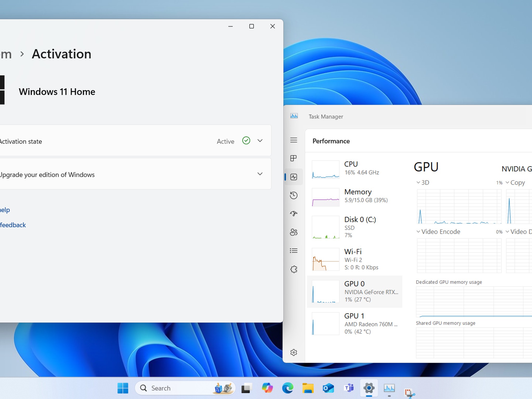Select CPU in performance list
Image resolution: width=532 pixels, height=399 pixels.
pos(355,169)
